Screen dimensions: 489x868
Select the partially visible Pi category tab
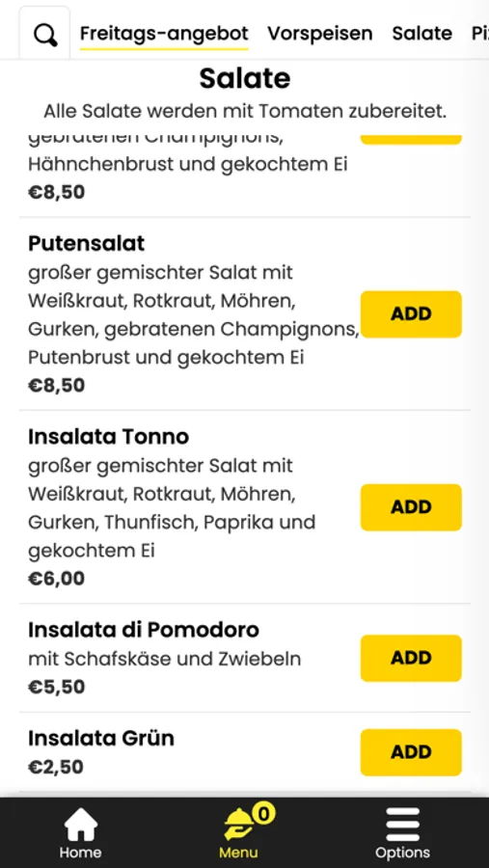pos(479,34)
